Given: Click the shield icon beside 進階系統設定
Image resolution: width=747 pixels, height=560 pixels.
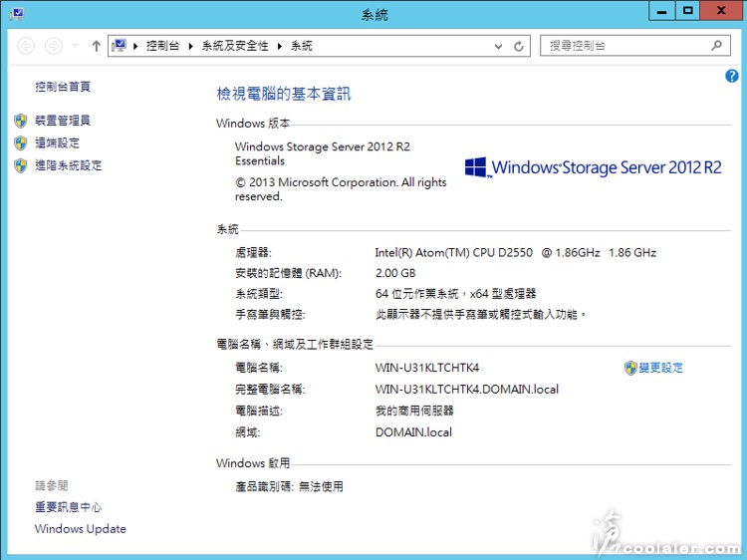Looking at the screenshot, I should point(21,165).
